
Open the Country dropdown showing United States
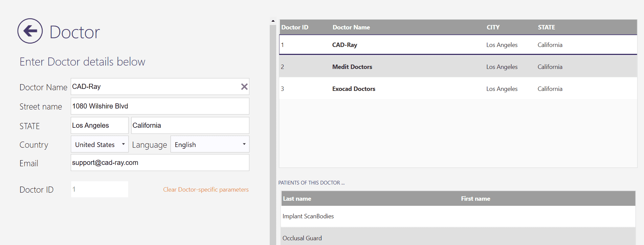click(x=99, y=144)
